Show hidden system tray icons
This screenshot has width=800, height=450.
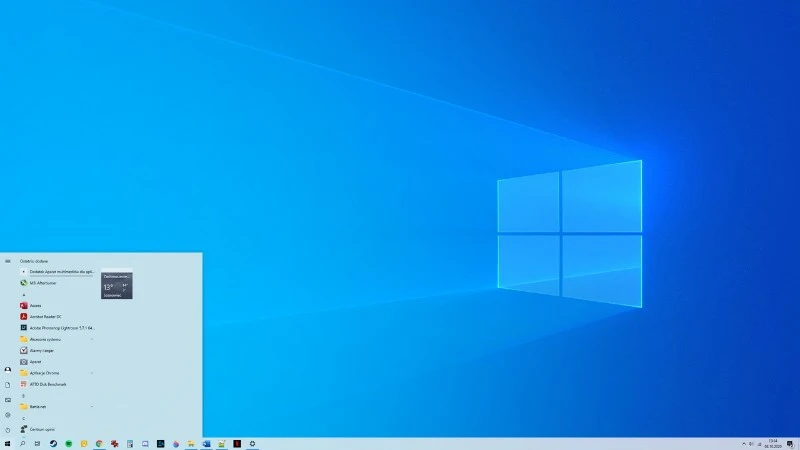point(743,444)
